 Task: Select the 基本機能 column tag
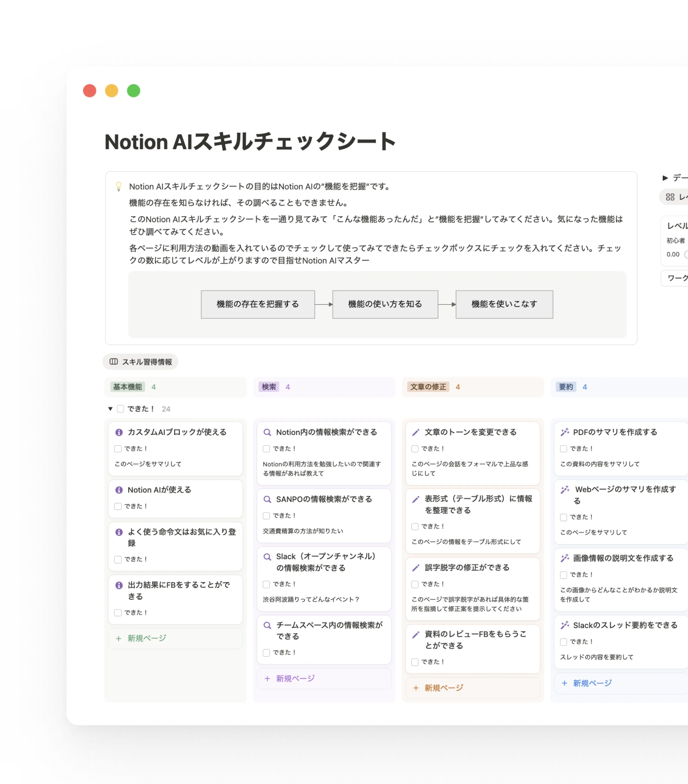pos(127,387)
